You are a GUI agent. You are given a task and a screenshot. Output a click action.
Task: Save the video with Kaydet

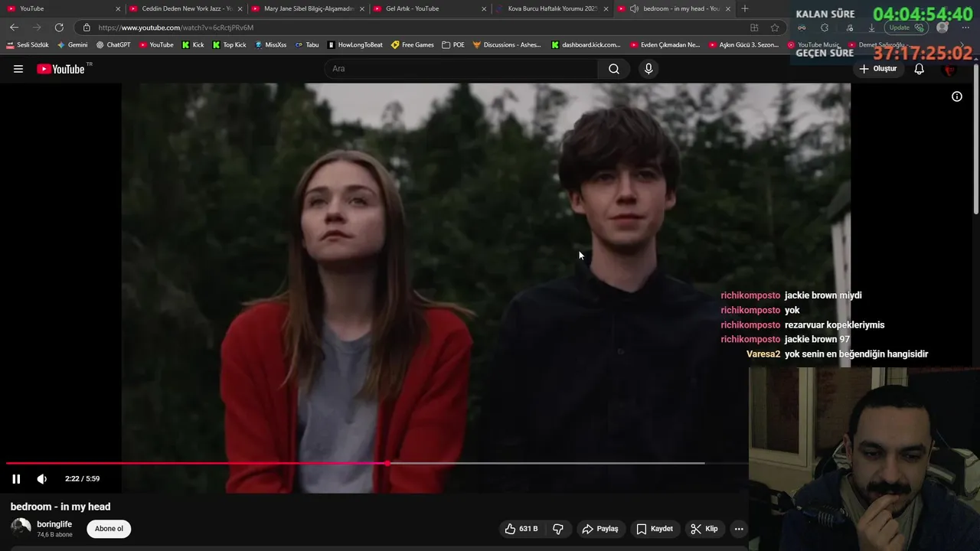(x=655, y=529)
